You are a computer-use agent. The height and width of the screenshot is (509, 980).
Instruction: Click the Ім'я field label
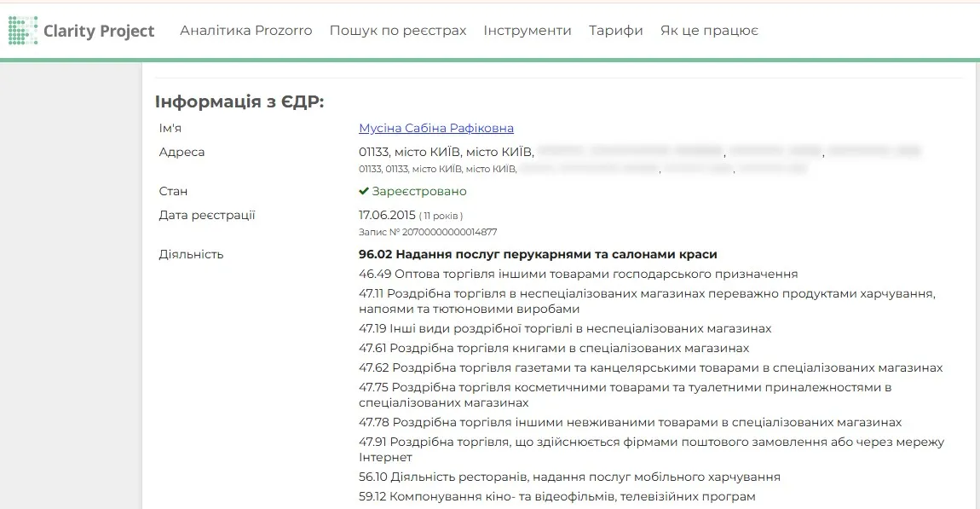[x=170, y=128]
